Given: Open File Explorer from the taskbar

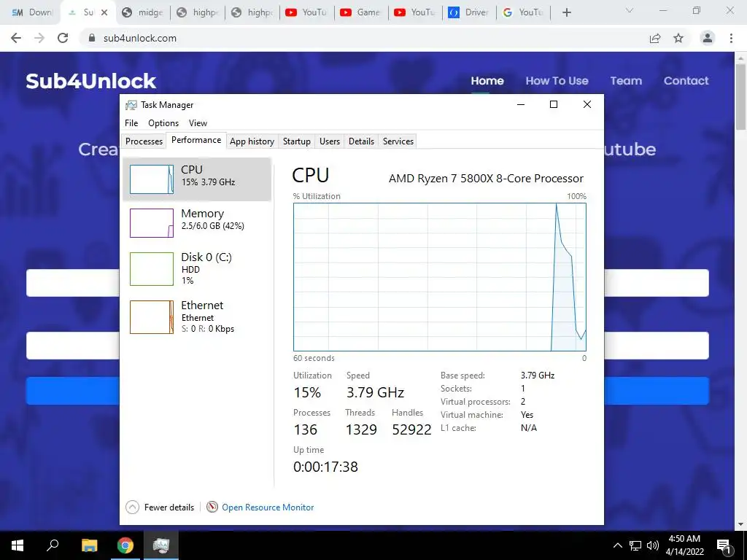Looking at the screenshot, I should (x=89, y=545).
